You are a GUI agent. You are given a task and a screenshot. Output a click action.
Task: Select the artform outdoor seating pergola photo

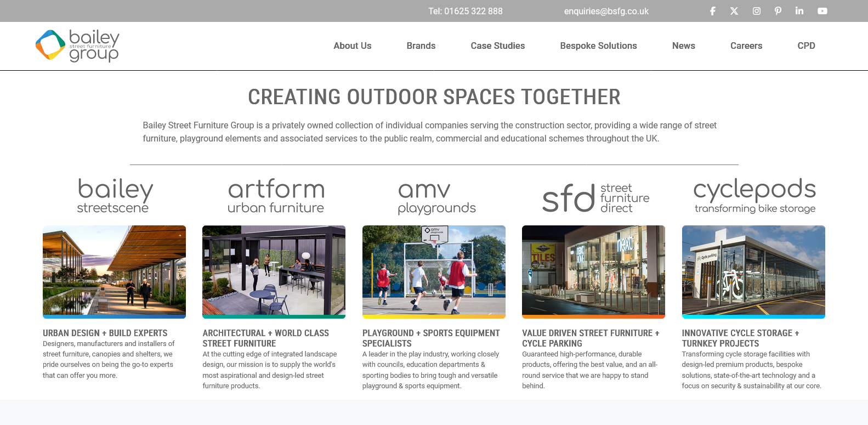point(274,272)
